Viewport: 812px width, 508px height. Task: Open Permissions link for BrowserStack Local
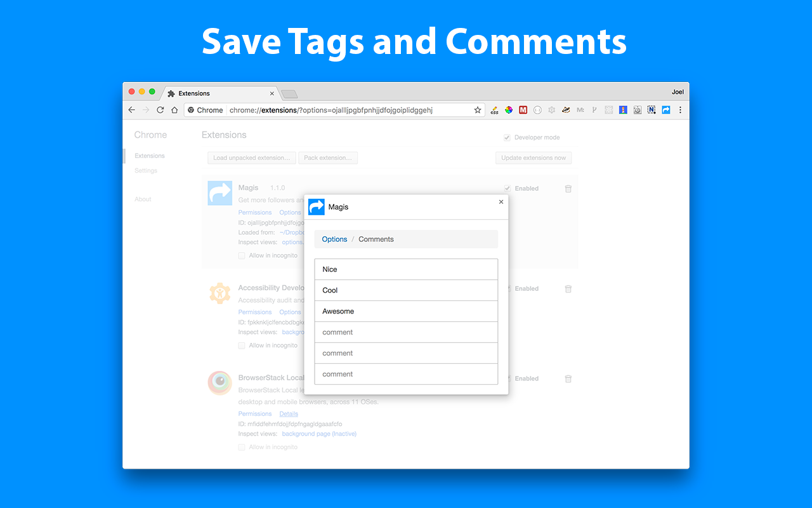[255, 414]
